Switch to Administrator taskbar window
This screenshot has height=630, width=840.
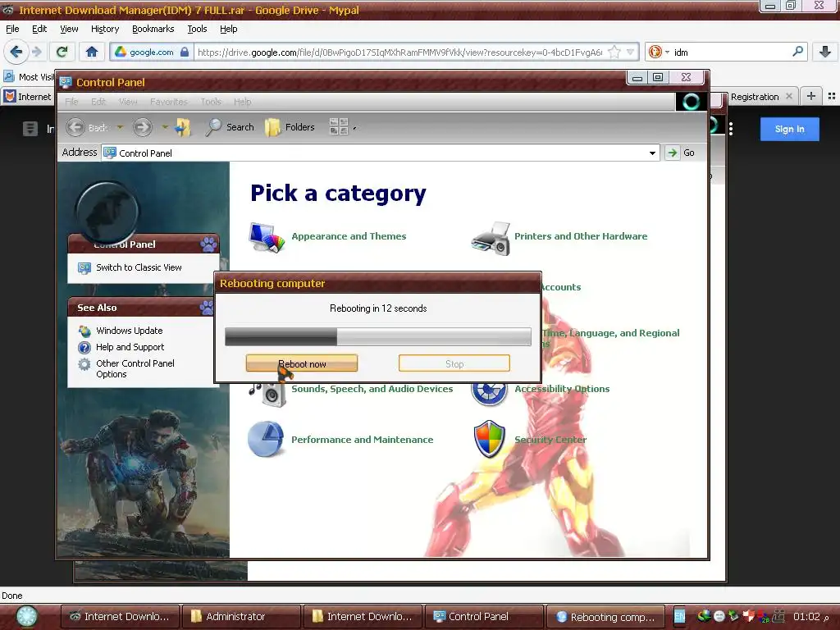click(x=241, y=617)
